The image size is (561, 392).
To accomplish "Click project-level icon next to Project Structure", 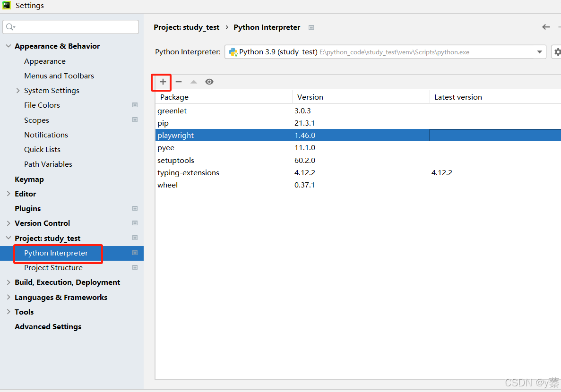I will (135, 267).
